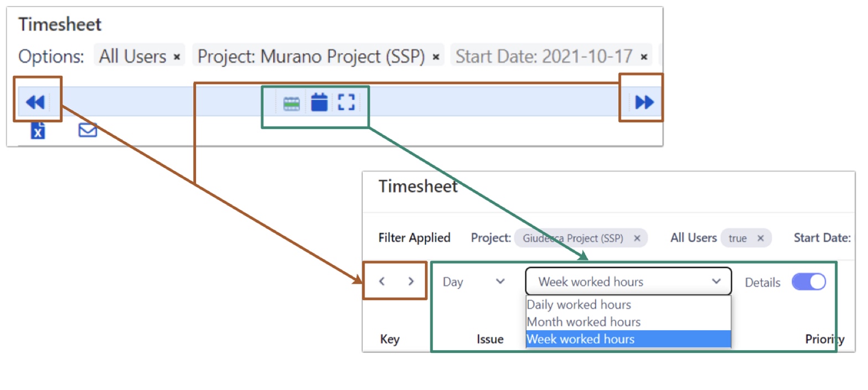Click the fullscreen expand icon

point(346,102)
